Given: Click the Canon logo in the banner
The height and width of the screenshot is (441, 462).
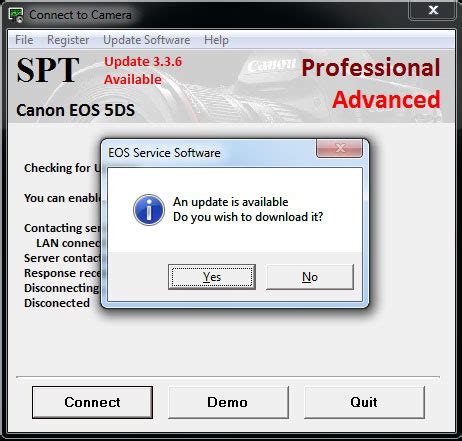Looking at the screenshot, I should coord(272,66).
